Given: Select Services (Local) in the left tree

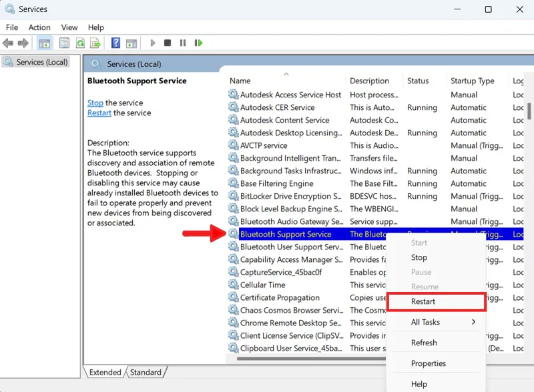Looking at the screenshot, I should pyautogui.click(x=42, y=62).
